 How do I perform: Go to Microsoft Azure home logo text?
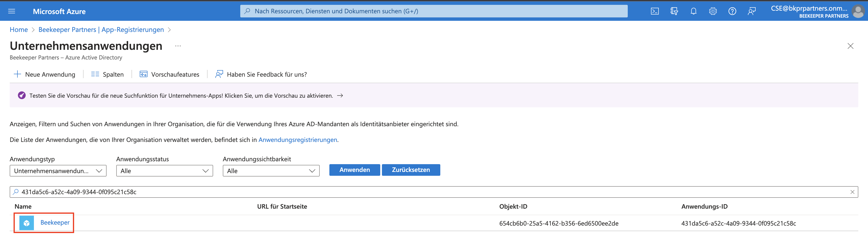(x=59, y=11)
